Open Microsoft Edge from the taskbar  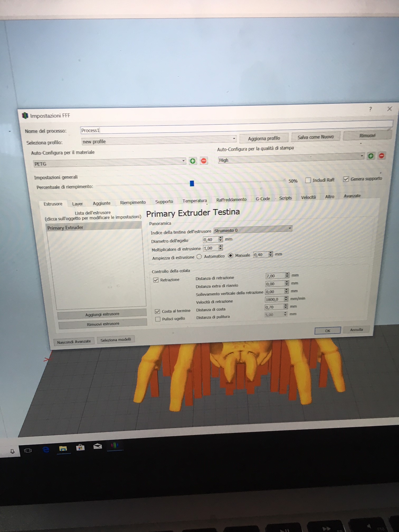tap(46, 449)
